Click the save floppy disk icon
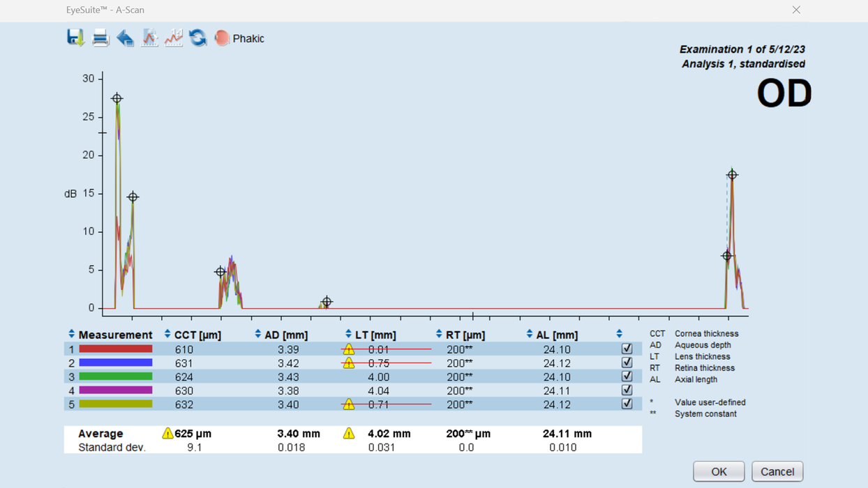The width and height of the screenshot is (868, 488). 75,38
